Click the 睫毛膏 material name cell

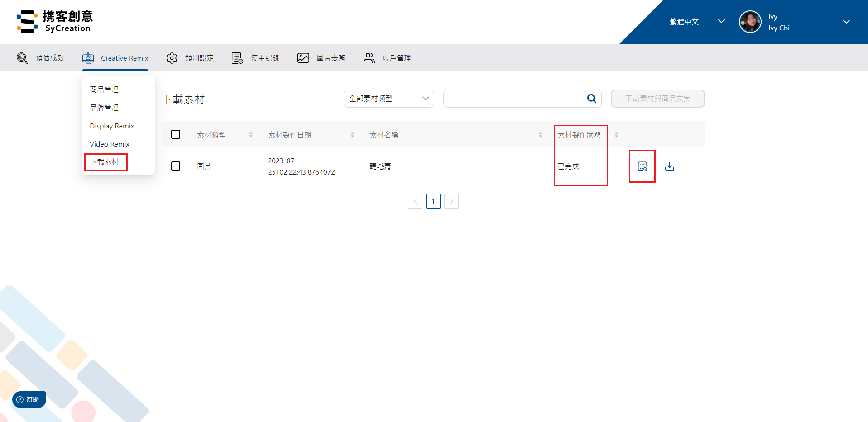[x=380, y=166]
